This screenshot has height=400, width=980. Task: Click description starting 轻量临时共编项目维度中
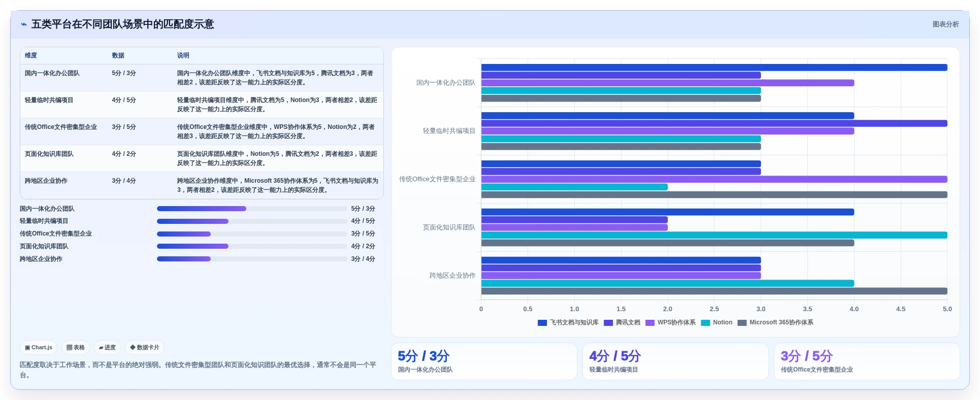click(277, 105)
